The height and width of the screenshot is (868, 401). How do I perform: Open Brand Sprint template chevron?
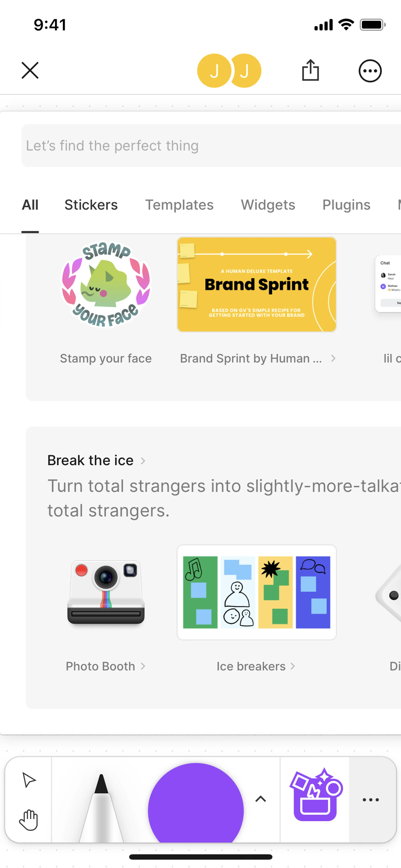click(x=333, y=358)
